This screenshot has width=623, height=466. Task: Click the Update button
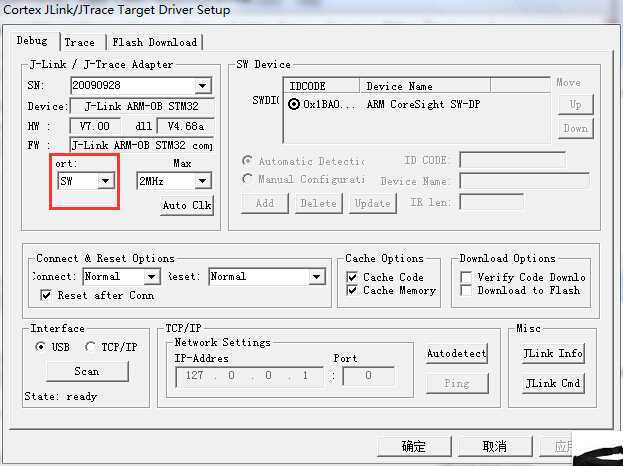(x=373, y=203)
